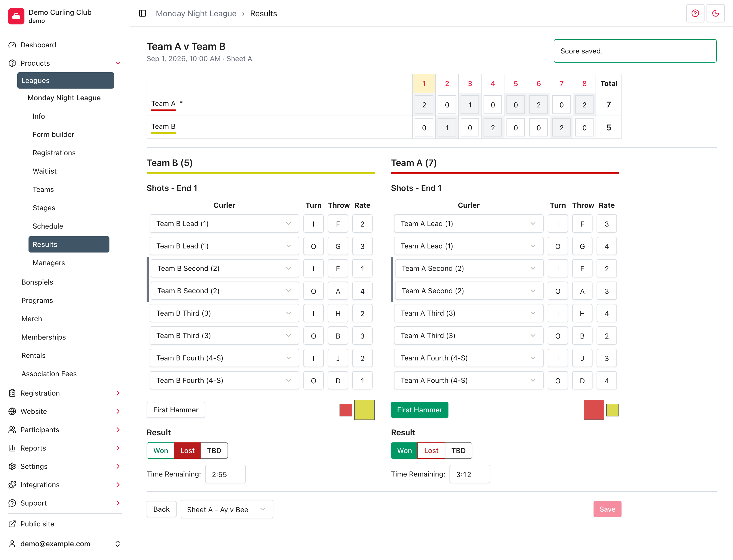Click the Integrations puzzle icon

[12, 485]
